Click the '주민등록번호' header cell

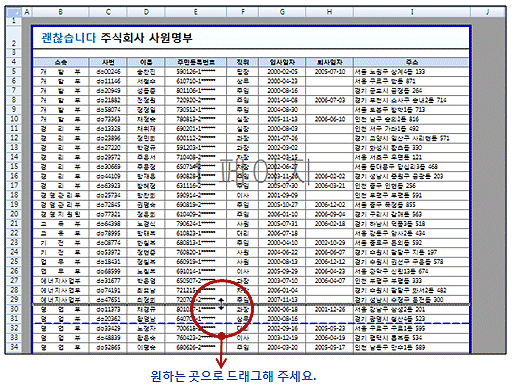coord(196,62)
